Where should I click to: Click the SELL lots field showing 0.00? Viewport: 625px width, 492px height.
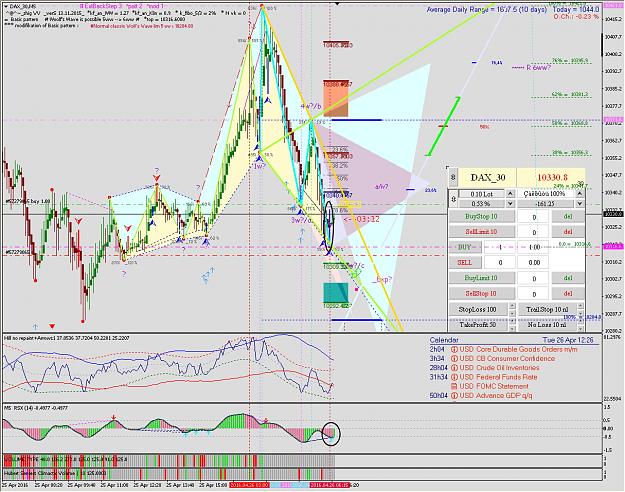click(x=534, y=262)
